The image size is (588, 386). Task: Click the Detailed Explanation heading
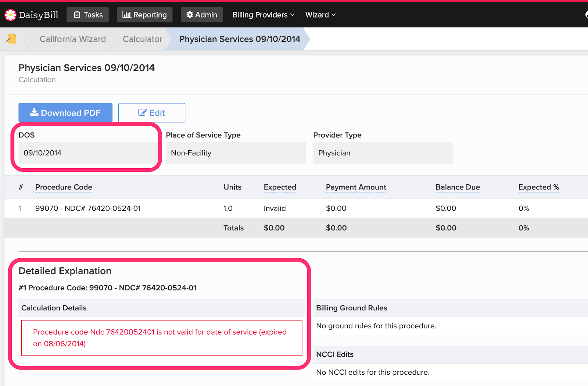click(x=65, y=271)
